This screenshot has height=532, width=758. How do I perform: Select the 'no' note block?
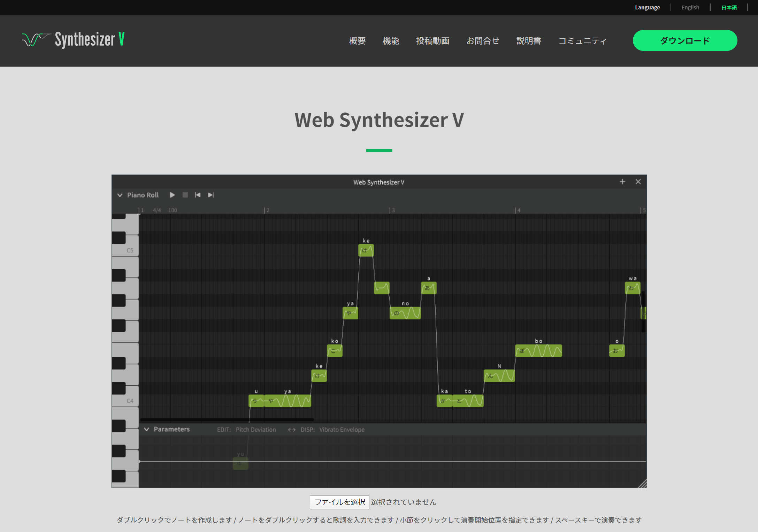pyautogui.click(x=405, y=313)
